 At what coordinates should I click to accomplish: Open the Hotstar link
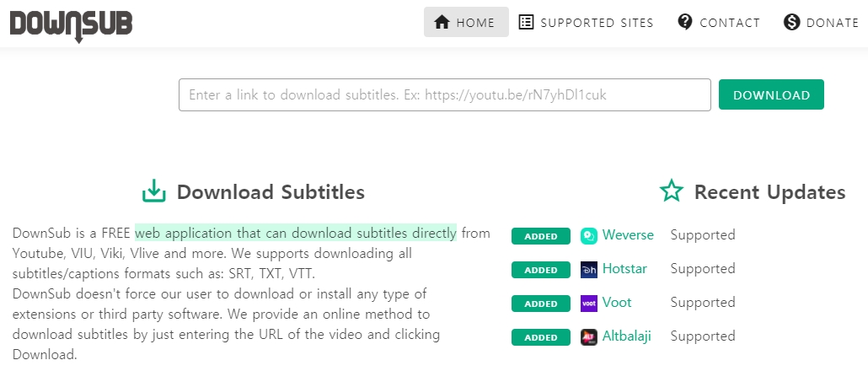click(624, 269)
